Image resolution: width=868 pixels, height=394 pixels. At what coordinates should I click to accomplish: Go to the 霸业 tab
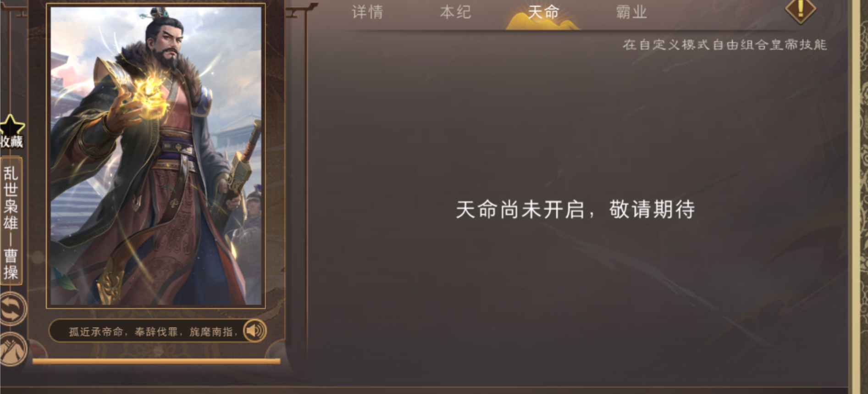coord(631,12)
